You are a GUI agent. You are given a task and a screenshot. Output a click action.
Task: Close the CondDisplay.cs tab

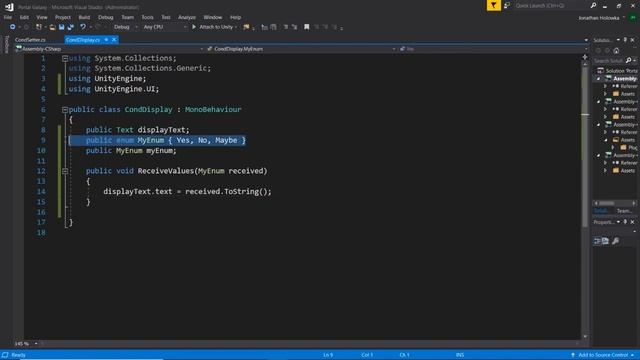click(x=114, y=40)
